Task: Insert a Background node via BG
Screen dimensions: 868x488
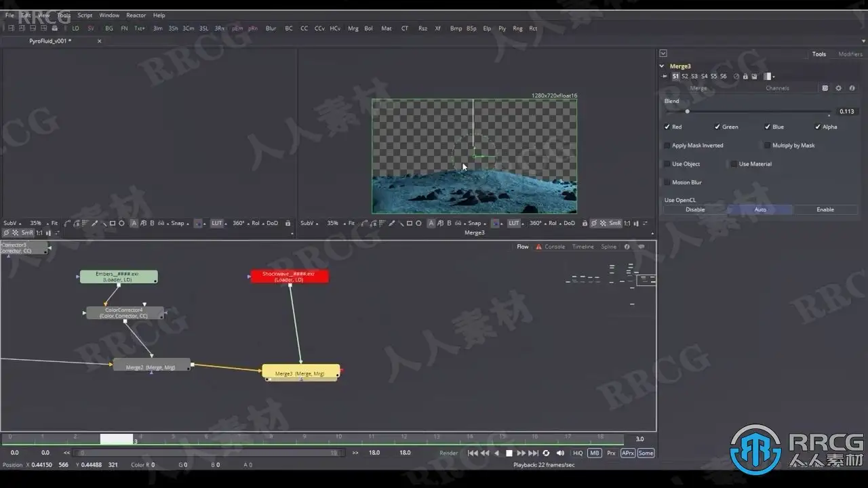Action: (x=109, y=28)
